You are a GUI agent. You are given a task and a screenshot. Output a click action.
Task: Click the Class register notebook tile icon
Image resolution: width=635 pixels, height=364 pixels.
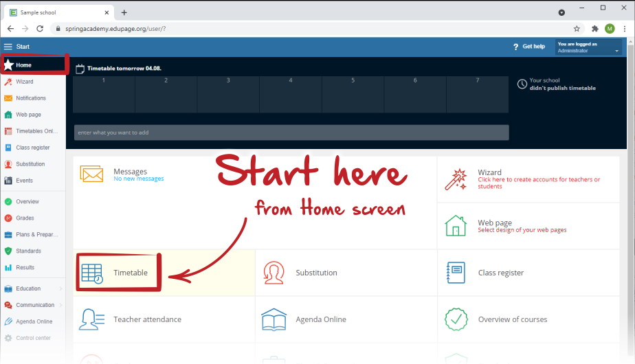456,273
